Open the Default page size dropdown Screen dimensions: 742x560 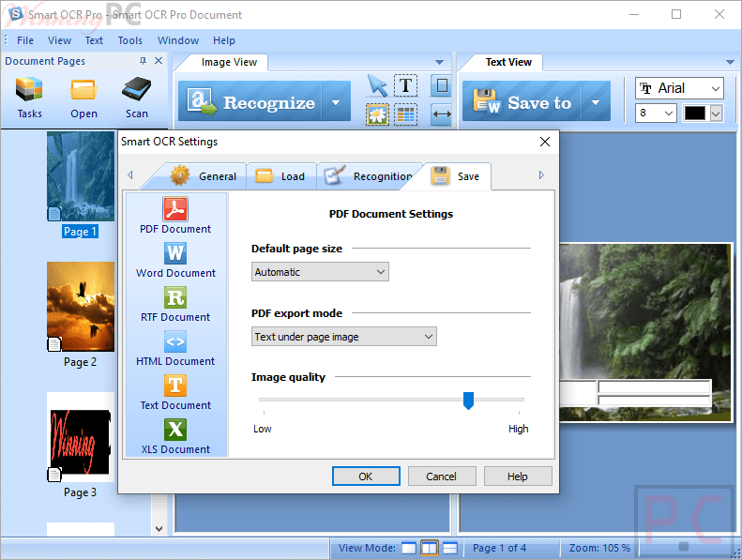click(x=320, y=272)
